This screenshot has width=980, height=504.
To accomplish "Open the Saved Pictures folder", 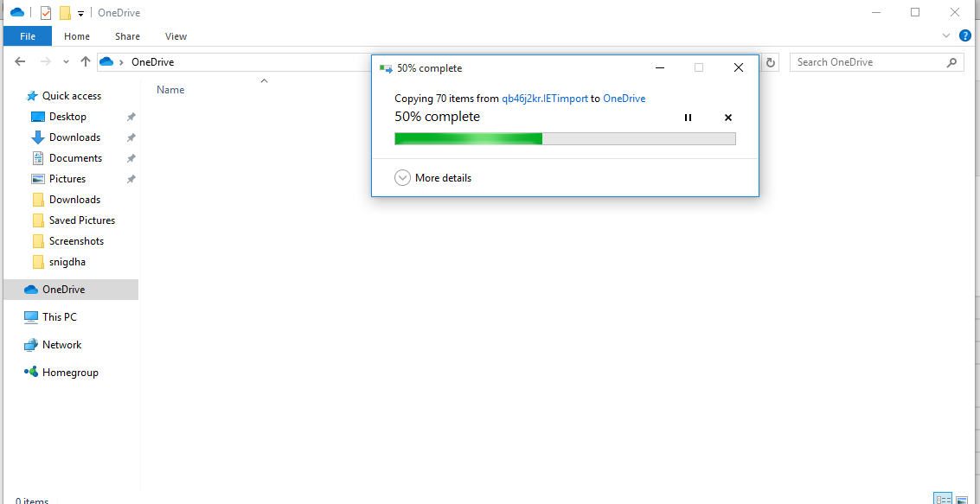I will point(82,220).
